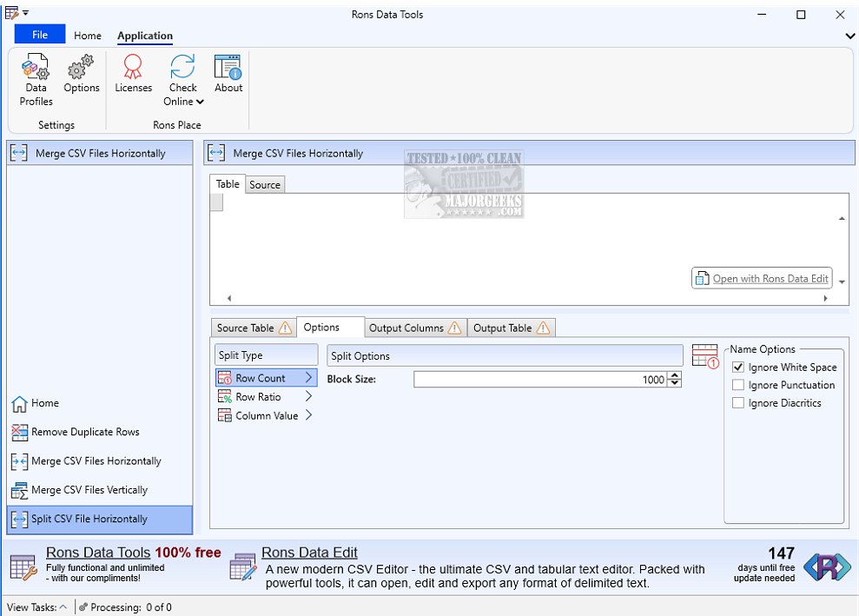Viewport: 859px width, 616px height.
Task: Click preview scroll up arrow
Action: point(842,219)
